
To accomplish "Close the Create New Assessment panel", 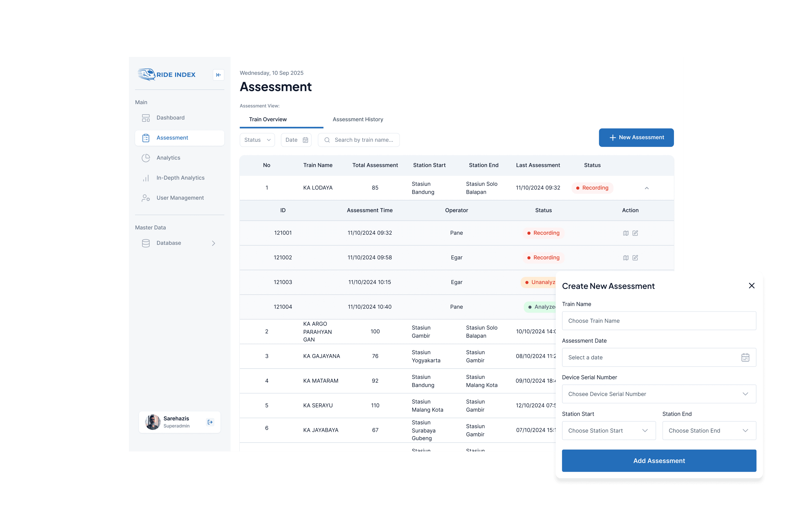I will click(752, 285).
